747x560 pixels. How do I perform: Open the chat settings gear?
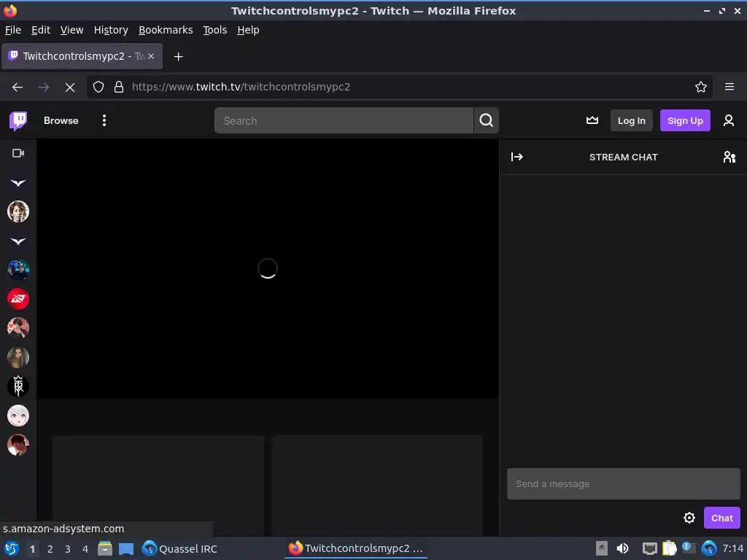(x=689, y=518)
